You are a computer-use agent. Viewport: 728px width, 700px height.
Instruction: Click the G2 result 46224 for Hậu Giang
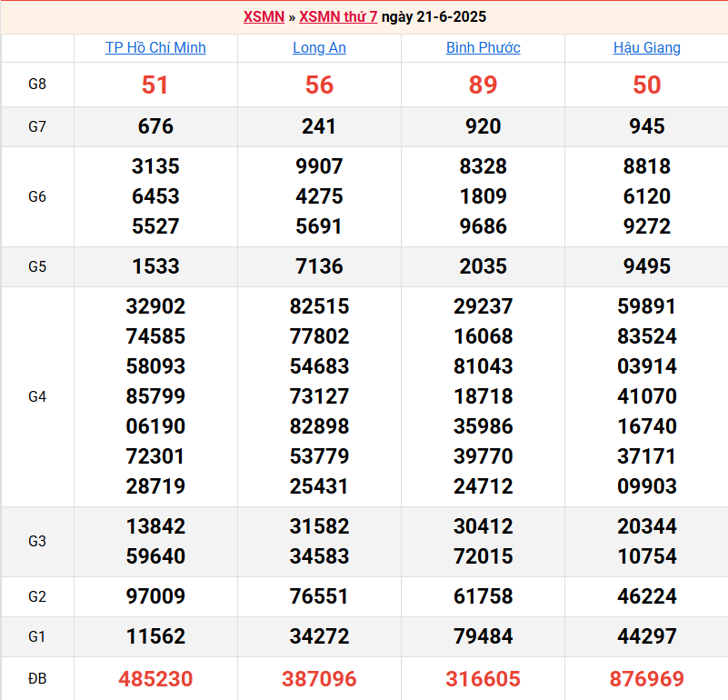646,596
